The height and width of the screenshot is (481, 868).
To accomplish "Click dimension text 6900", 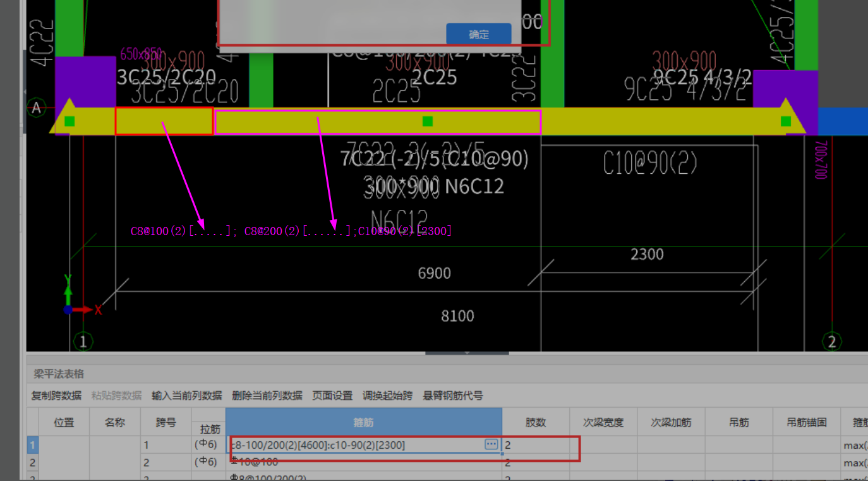I will (434, 273).
